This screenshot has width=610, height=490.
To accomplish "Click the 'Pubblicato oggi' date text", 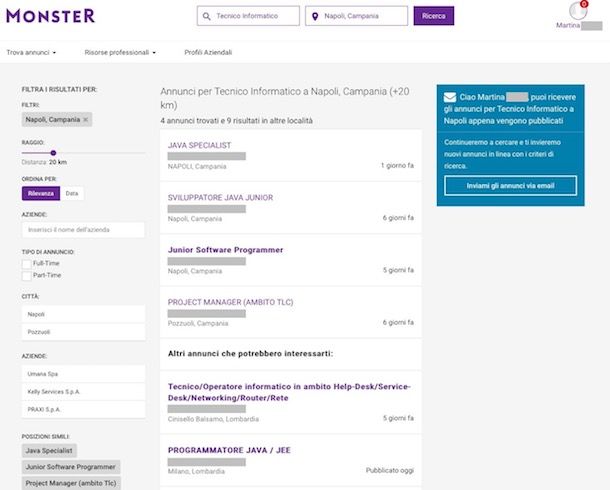I will (390, 471).
